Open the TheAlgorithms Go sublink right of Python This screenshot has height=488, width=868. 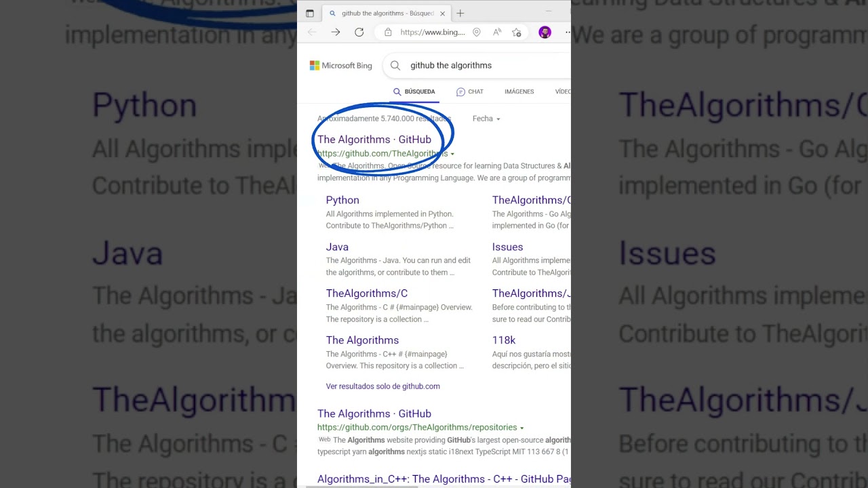pos(532,200)
